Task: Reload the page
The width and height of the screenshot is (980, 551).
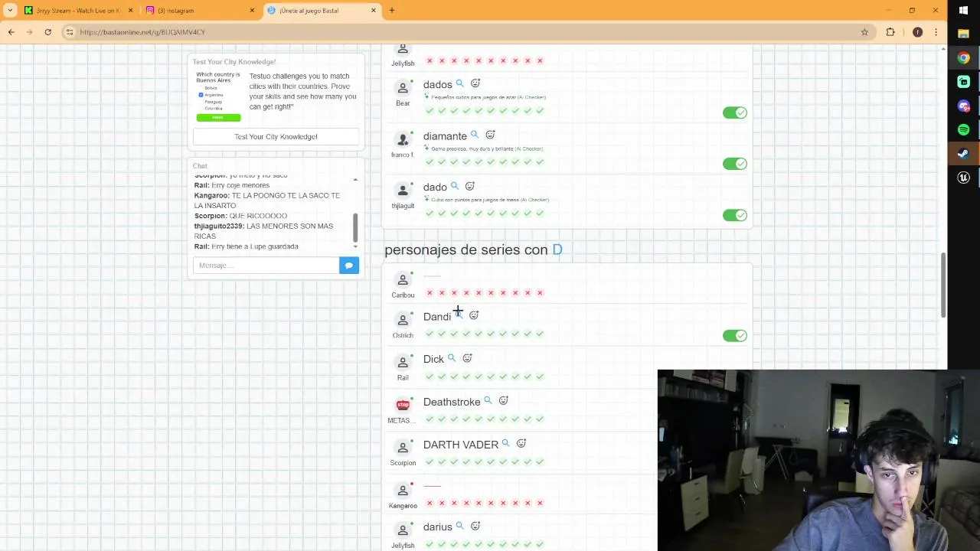Action: tap(47, 32)
